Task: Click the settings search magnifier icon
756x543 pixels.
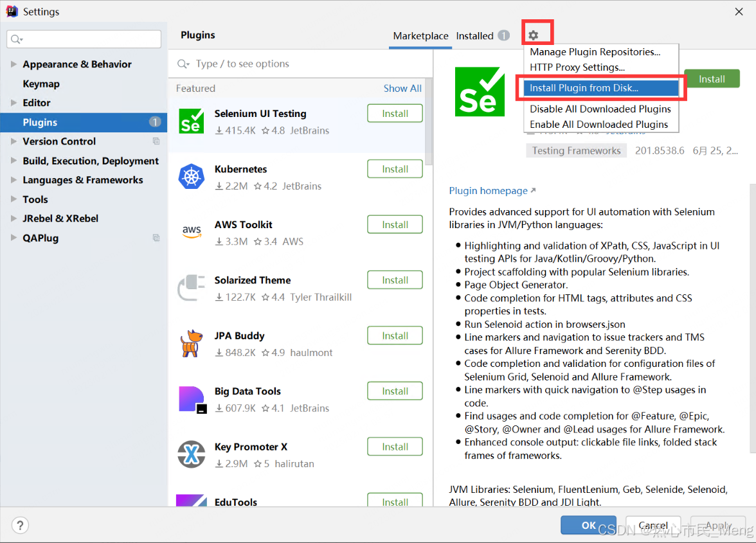Action: click(17, 39)
